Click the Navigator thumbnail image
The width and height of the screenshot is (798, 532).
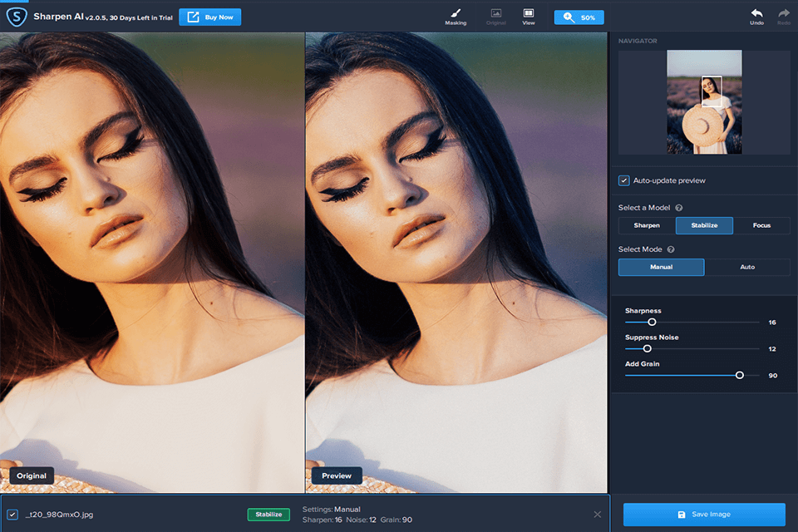(x=704, y=102)
